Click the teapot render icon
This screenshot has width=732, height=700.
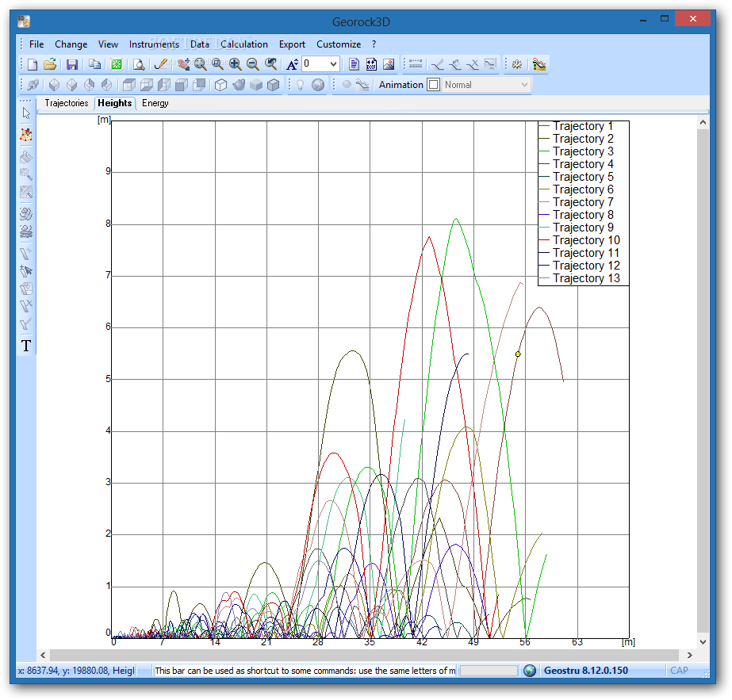(x=239, y=85)
